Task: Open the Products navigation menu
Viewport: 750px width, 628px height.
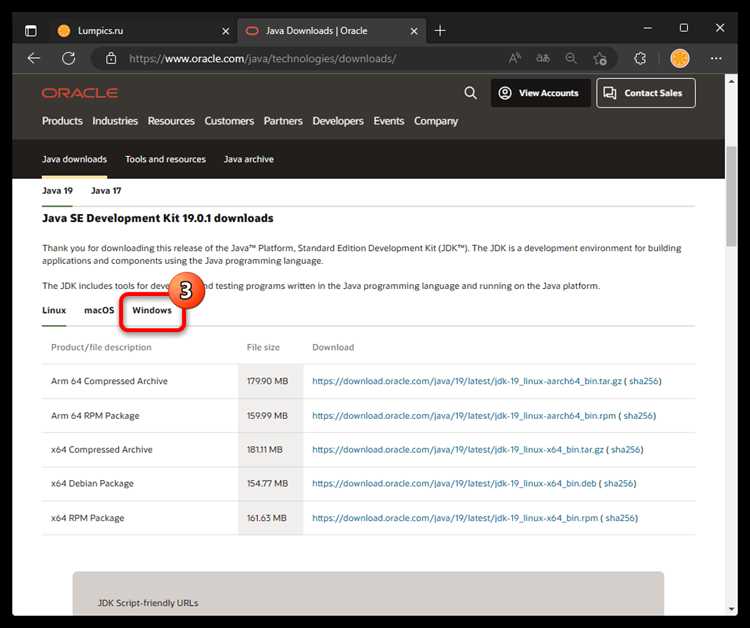Action: coord(62,121)
